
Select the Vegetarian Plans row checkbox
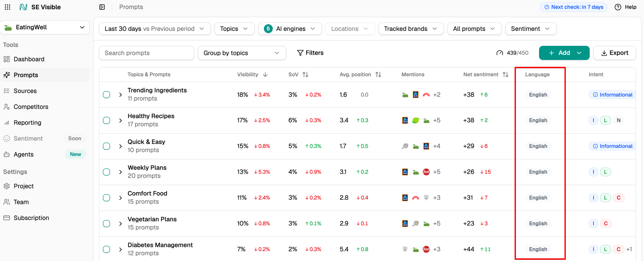pyautogui.click(x=106, y=224)
